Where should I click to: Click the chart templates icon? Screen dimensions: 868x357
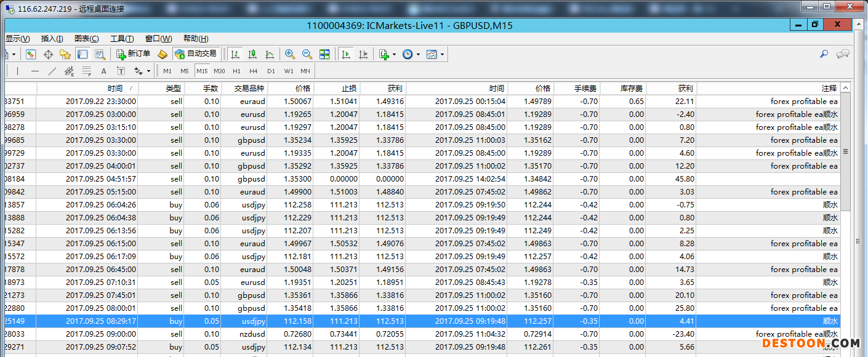click(432, 54)
